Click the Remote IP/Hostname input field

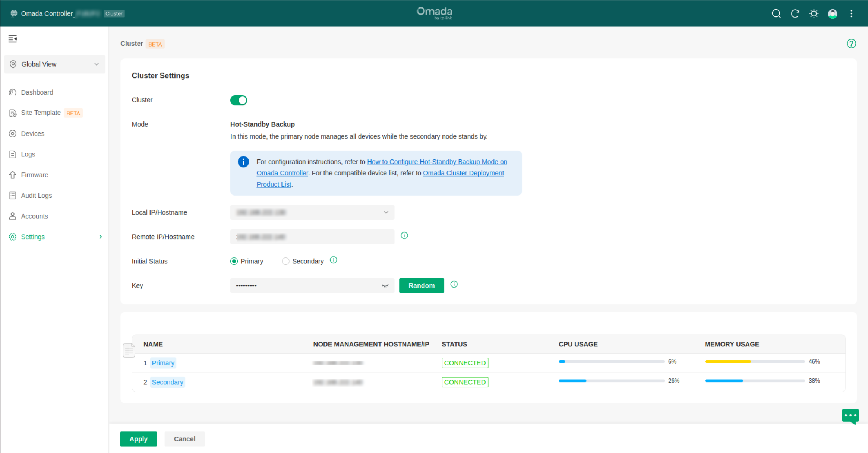coord(312,237)
